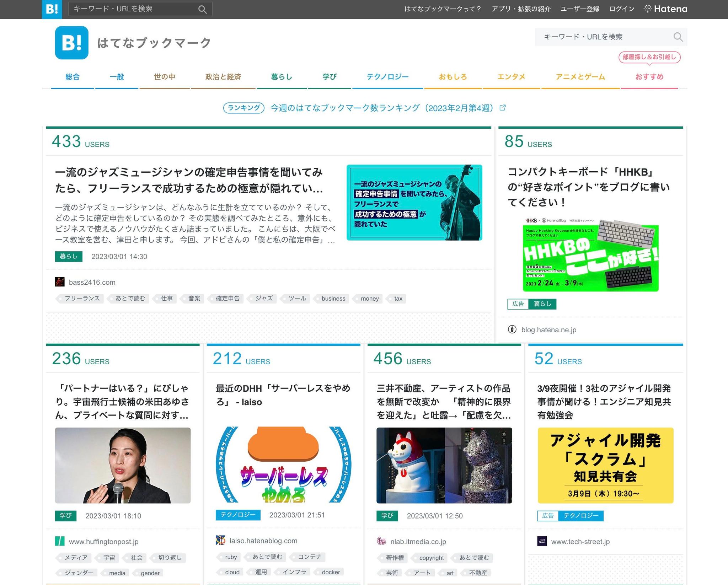Open the 政治と経済 category tab
The width and height of the screenshot is (728, 585).
click(x=223, y=77)
